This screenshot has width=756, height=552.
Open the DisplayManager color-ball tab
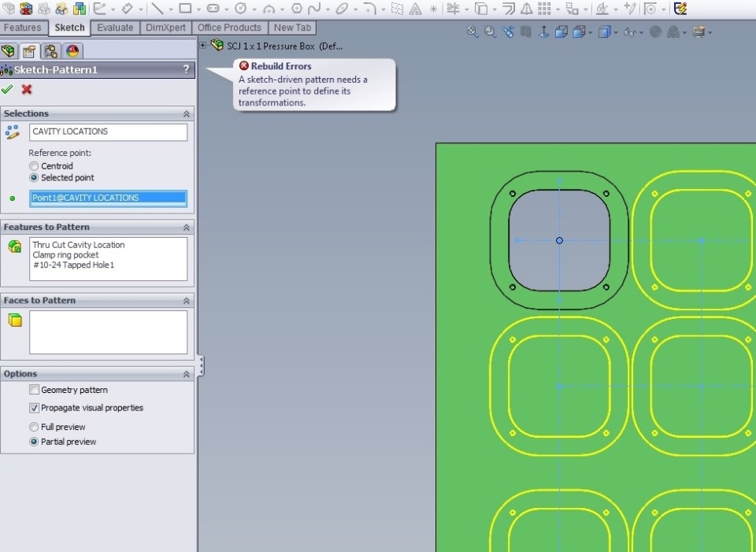72,50
